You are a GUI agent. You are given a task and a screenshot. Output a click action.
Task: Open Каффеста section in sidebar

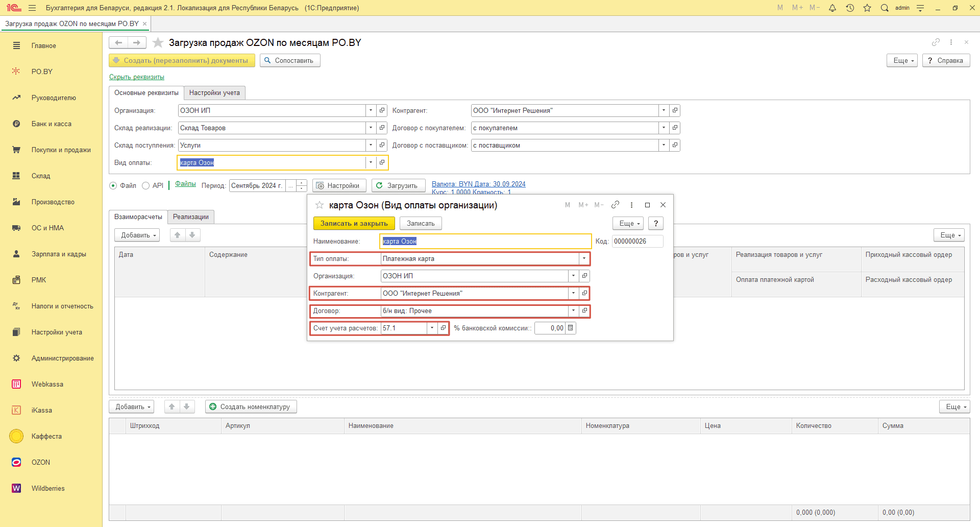[x=46, y=436]
